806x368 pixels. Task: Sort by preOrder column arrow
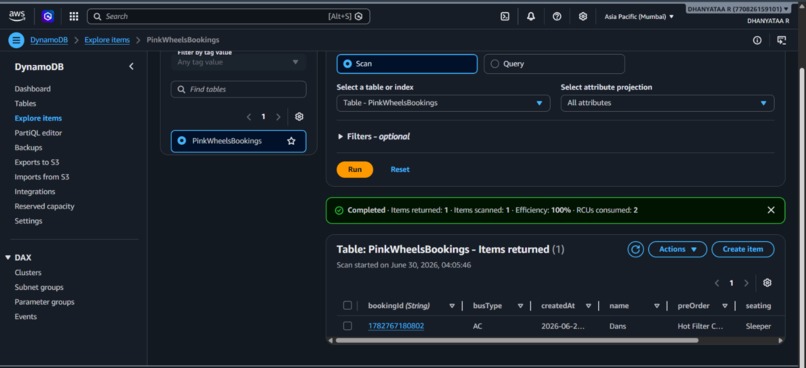pos(725,306)
